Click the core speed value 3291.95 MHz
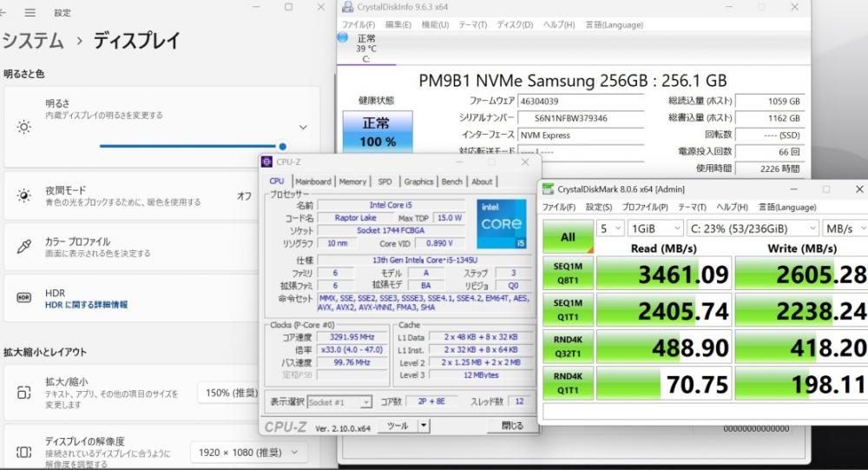 352,337
